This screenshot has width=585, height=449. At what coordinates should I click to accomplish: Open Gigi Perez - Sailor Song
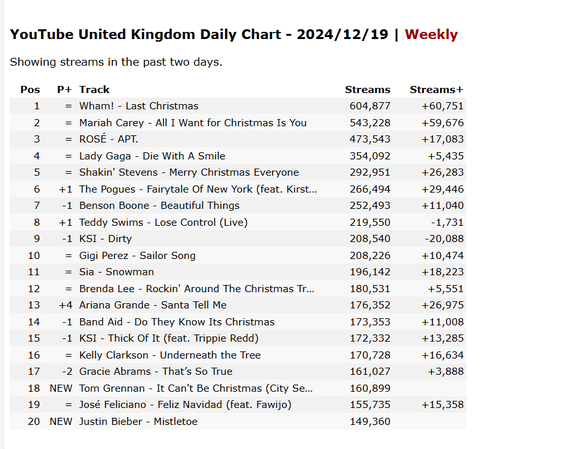(x=137, y=256)
